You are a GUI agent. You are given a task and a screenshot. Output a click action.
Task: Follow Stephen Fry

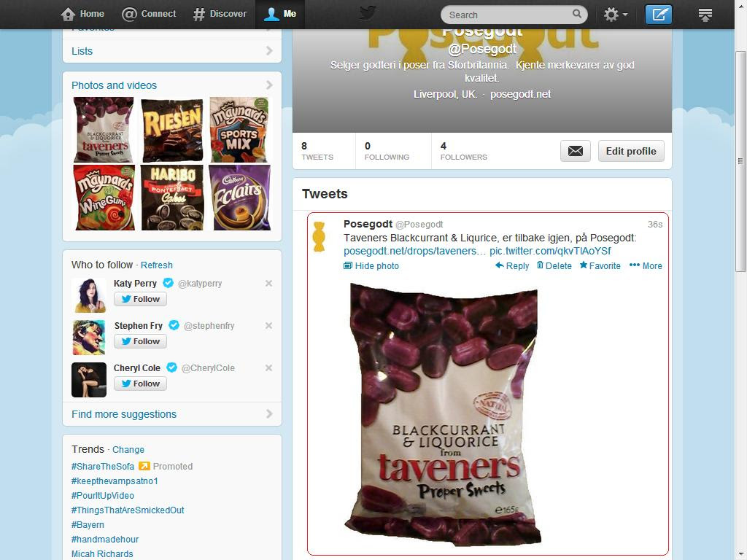[140, 341]
